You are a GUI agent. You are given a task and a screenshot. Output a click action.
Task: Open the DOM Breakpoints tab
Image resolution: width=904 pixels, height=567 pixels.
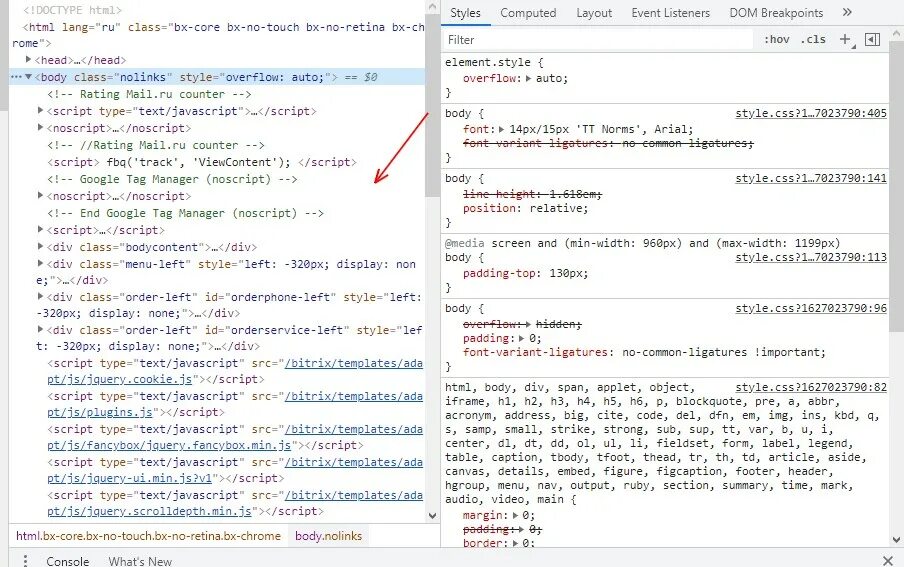click(776, 13)
